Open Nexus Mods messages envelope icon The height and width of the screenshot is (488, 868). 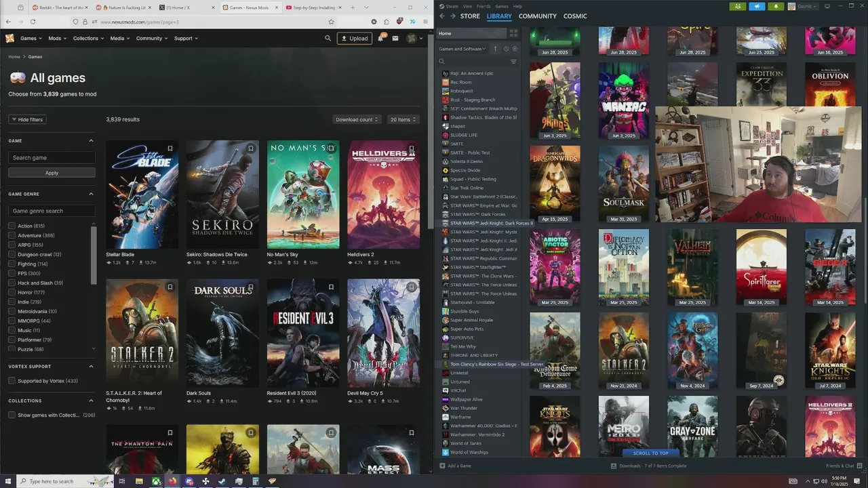click(x=395, y=39)
